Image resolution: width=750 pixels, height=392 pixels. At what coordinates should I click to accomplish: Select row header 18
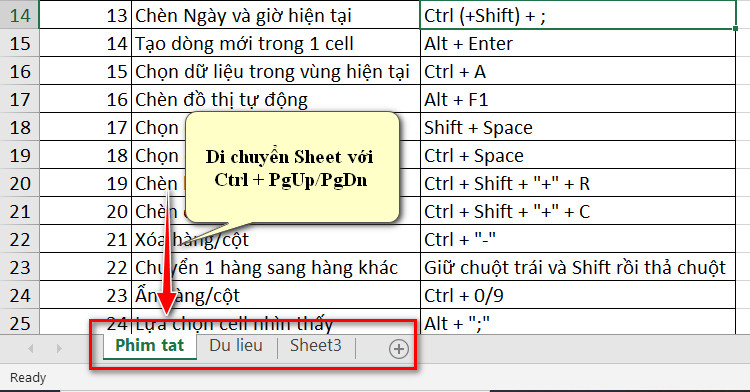coord(20,127)
